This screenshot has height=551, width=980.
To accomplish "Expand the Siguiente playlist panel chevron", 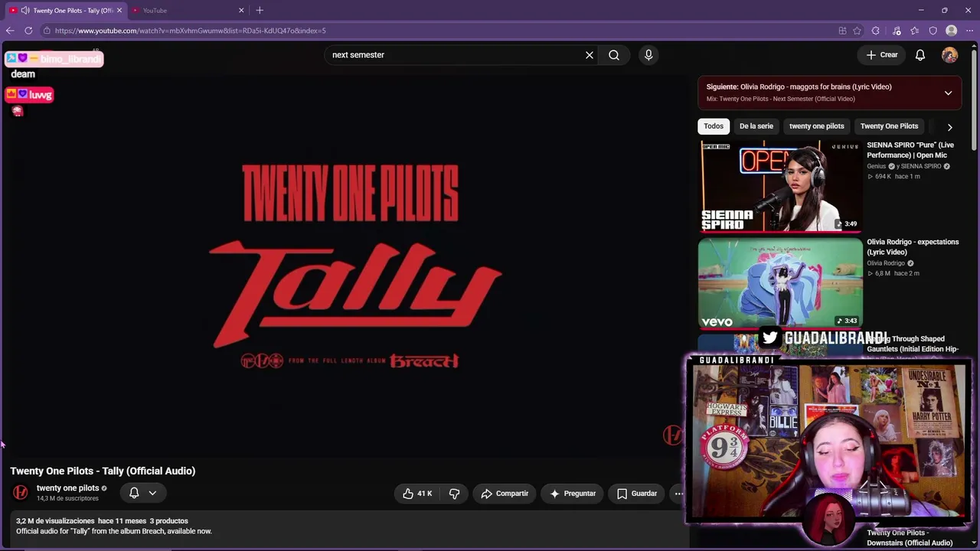I will (948, 93).
